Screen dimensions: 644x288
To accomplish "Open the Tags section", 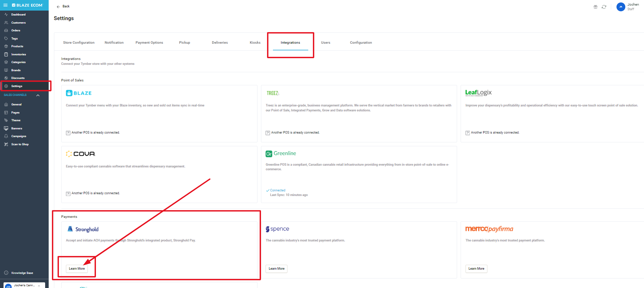I will (14, 38).
